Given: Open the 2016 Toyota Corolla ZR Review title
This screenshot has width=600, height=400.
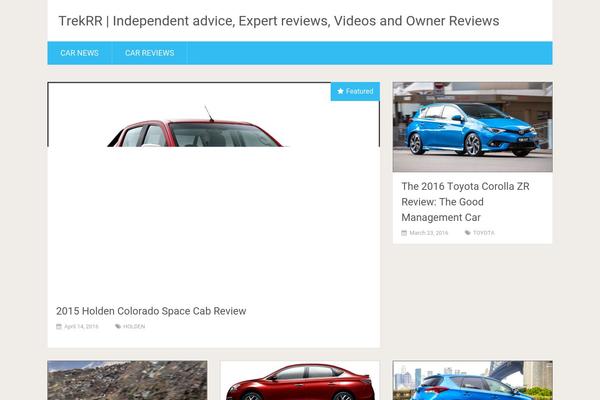Looking at the screenshot, I should (x=465, y=202).
